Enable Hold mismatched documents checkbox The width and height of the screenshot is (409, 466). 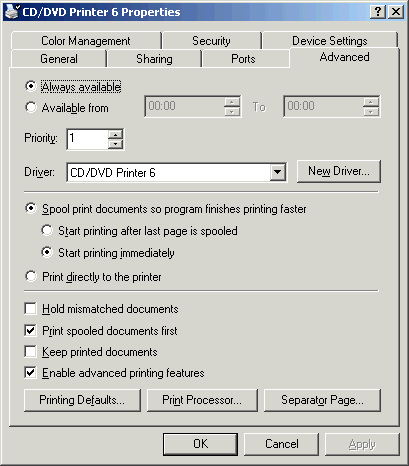pos(30,309)
